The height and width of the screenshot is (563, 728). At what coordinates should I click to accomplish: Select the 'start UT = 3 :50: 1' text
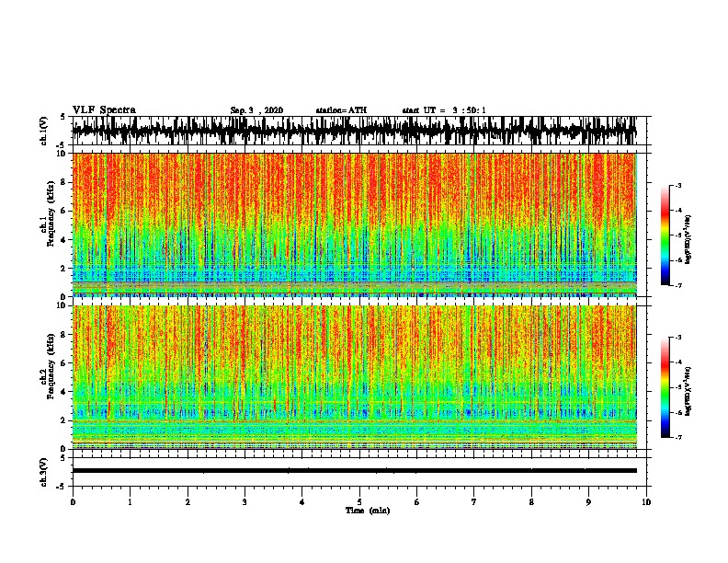444,110
